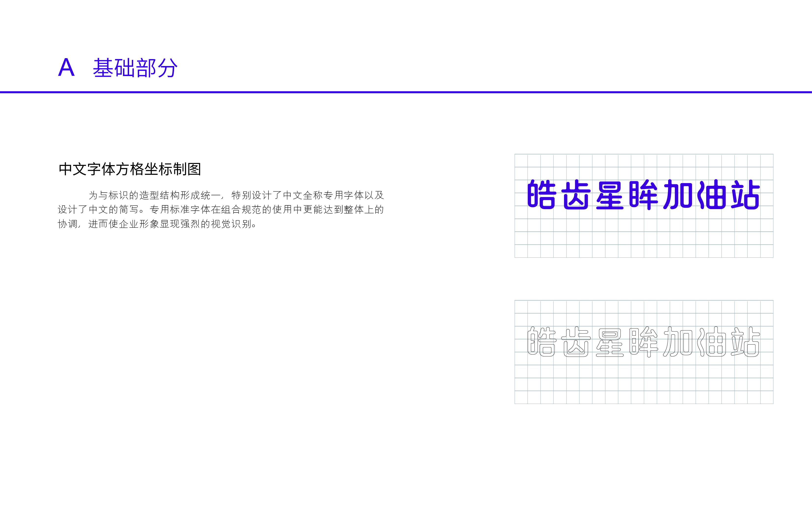Click the outlined 站 character in lower grid
Viewport: 812px width, 522px height.
745,341
